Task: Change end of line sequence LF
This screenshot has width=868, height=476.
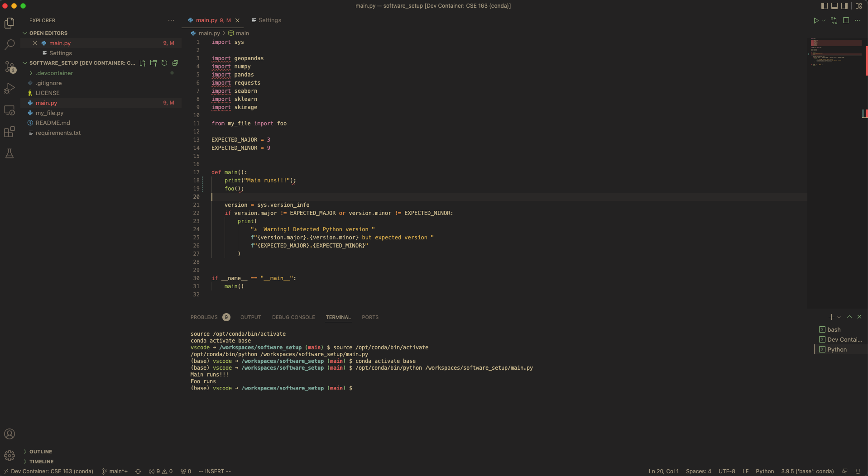Action: coord(745,471)
